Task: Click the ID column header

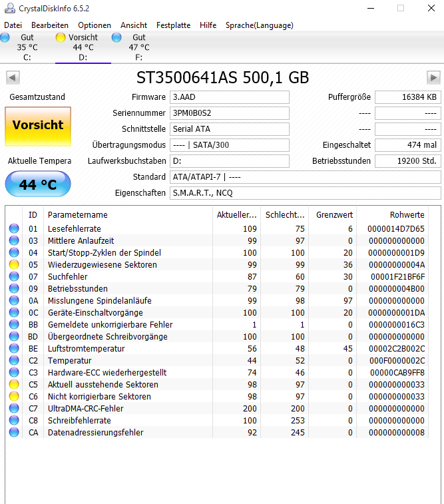Action: 33,214
